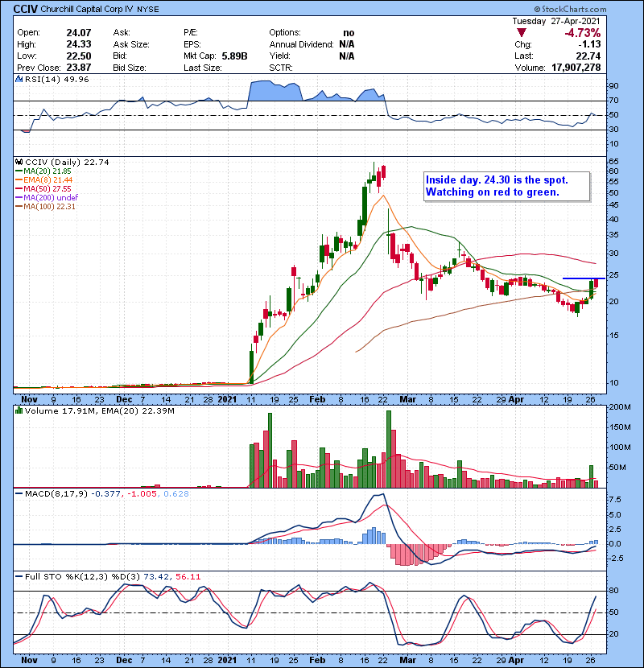The height and width of the screenshot is (668, 644).
Task: Click the Low value 22.50
Action: pyautogui.click(x=79, y=56)
